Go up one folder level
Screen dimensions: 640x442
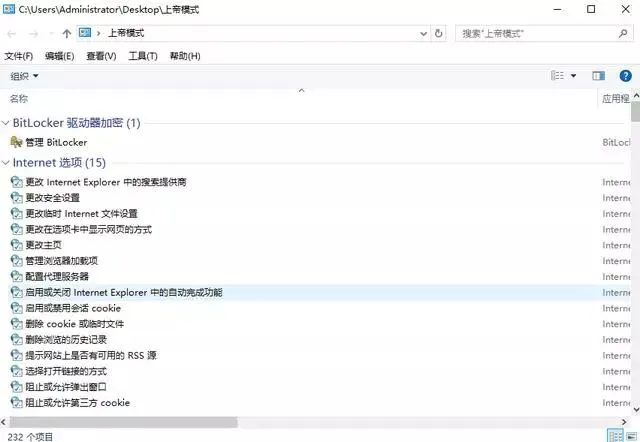[x=67, y=33]
